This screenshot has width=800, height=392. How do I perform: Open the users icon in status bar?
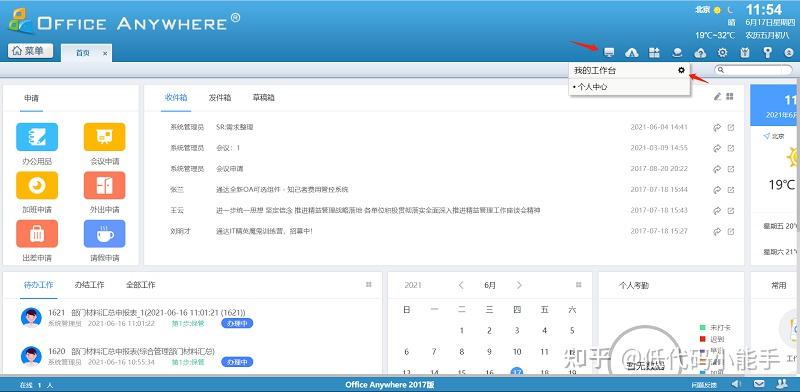(782, 384)
